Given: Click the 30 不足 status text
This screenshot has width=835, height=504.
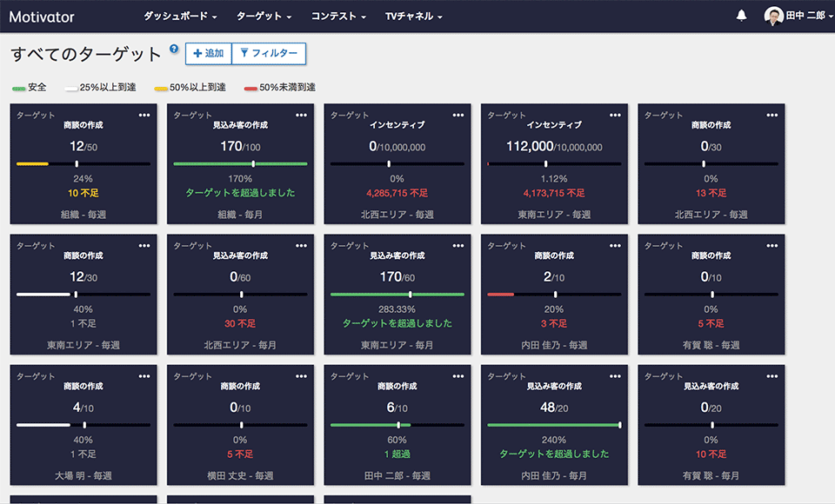Looking at the screenshot, I should click(x=240, y=323).
